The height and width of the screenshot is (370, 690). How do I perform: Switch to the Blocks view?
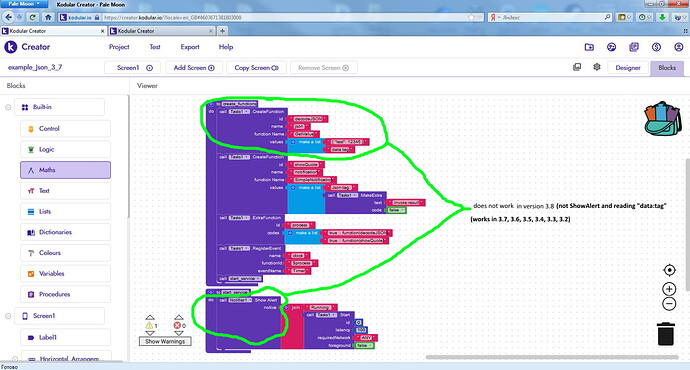tap(667, 68)
